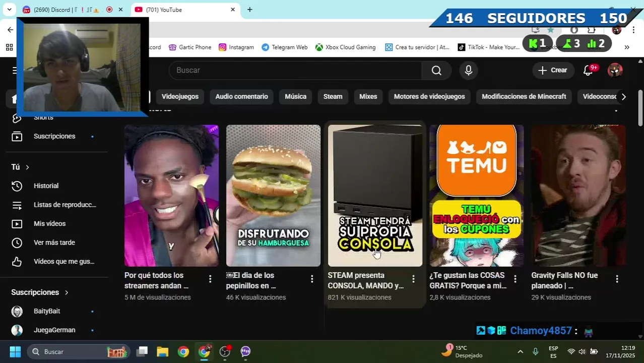Open options for pepinillos short
The width and height of the screenshot is (644, 363).
pyautogui.click(x=312, y=279)
